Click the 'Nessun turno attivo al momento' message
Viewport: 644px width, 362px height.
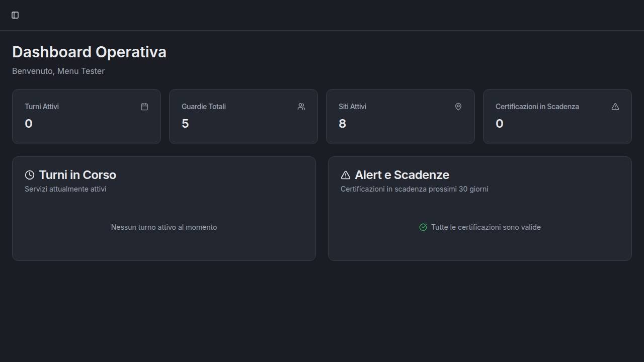[x=164, y=227]
